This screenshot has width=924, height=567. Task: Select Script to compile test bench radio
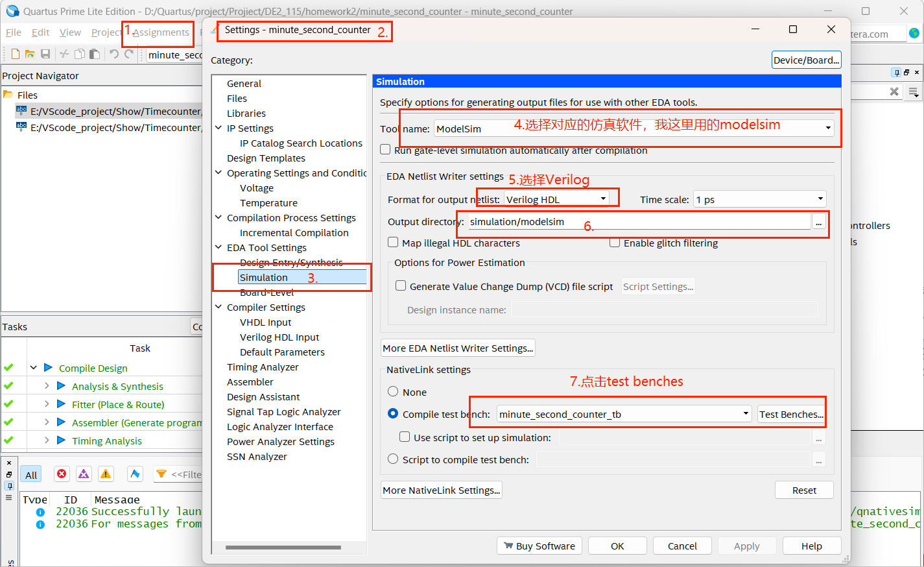click(x=393, y=459)
